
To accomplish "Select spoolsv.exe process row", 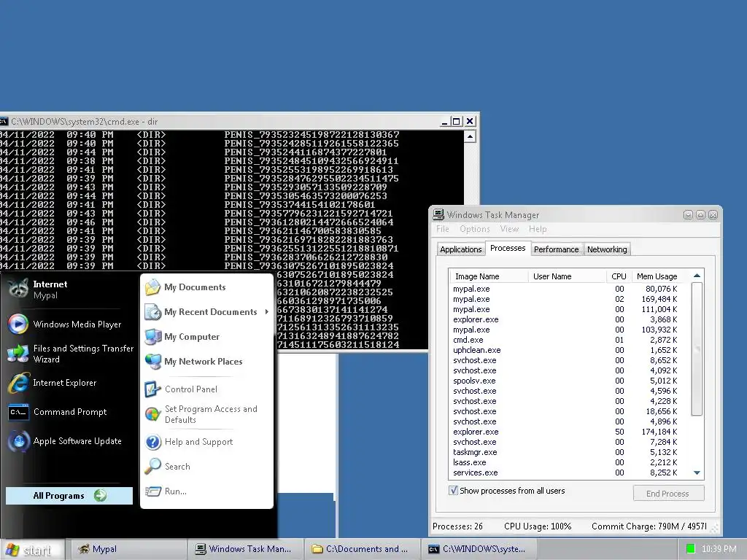I will coord(569,381).
